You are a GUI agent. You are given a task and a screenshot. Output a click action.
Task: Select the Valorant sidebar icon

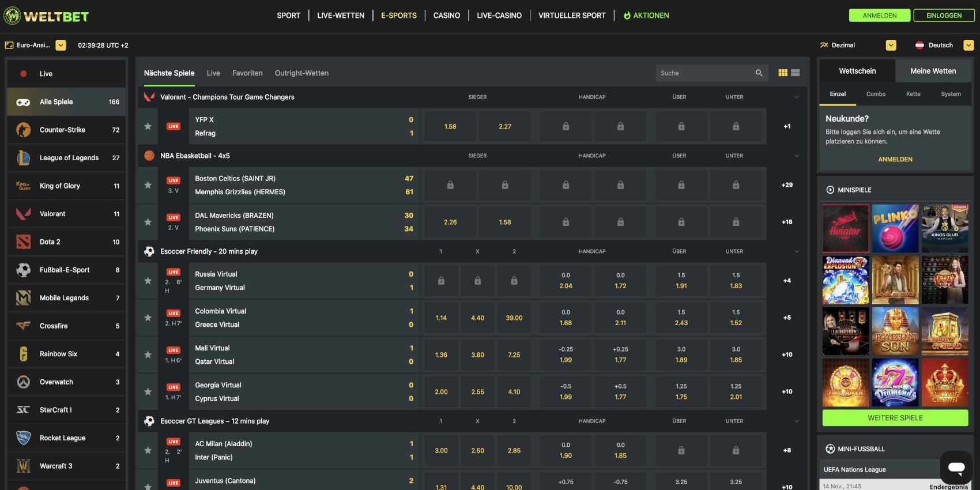(x=23, y=214)
